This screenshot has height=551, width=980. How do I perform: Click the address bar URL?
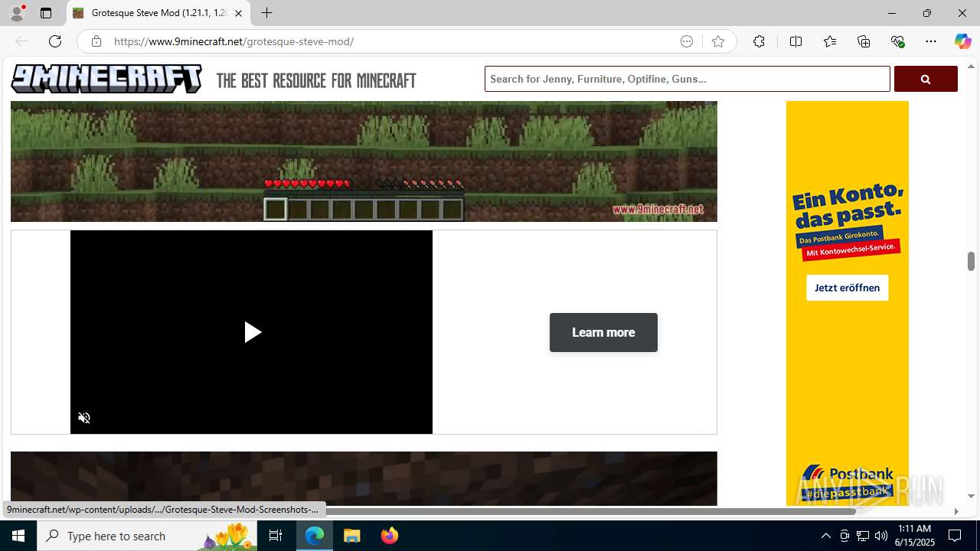[x=234, y=41]
